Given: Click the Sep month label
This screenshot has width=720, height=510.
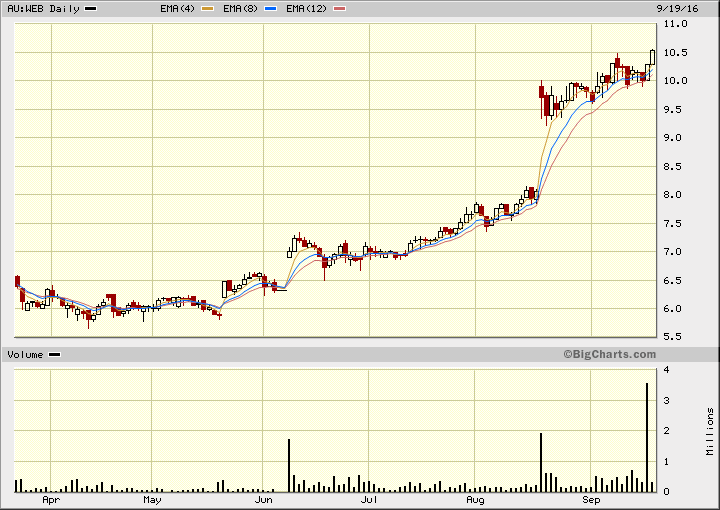Looking at the screenshot, I should (x=591, y=500).
